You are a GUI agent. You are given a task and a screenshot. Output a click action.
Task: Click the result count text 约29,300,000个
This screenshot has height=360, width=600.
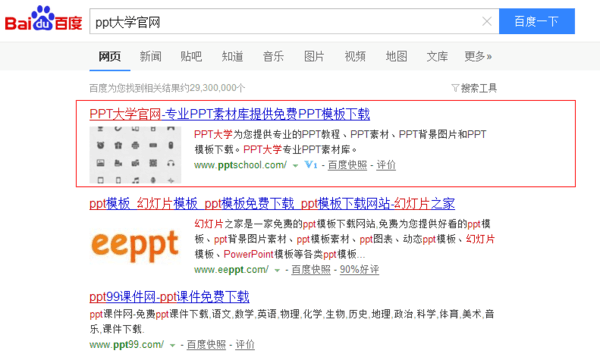pos(213,88)
